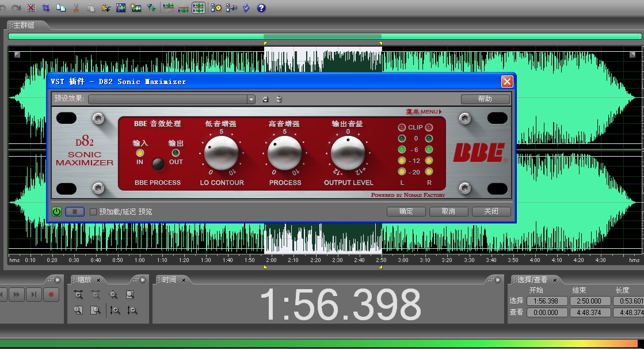Click the save preset floppy disk icon
Screen dimensions: 644x349
click(x=265, y=99)
